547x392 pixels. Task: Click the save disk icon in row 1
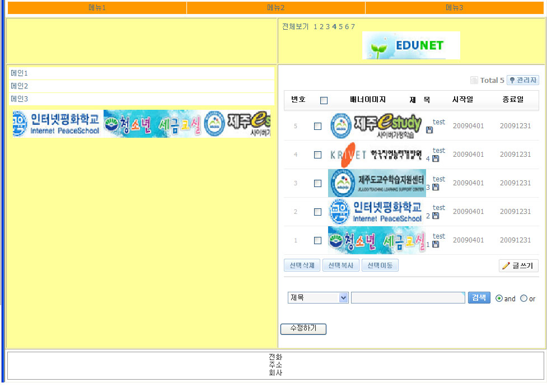tap(436, 244)
